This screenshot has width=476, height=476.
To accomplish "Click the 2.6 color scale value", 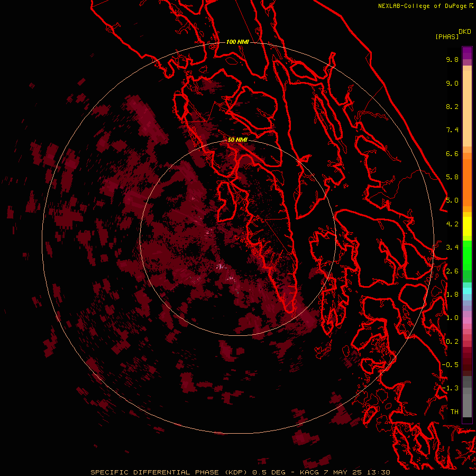I will [452, 271].
